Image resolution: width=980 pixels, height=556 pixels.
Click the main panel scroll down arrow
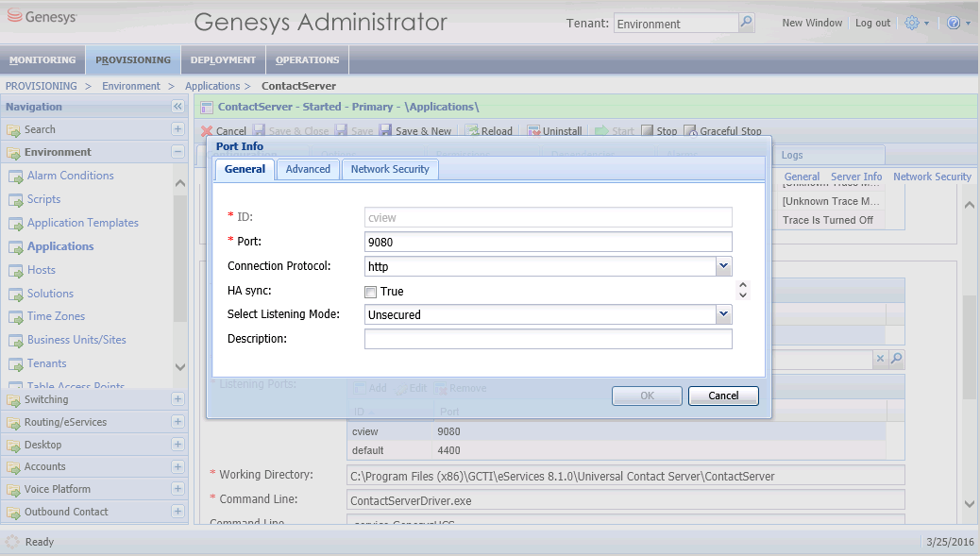point(970,503)
